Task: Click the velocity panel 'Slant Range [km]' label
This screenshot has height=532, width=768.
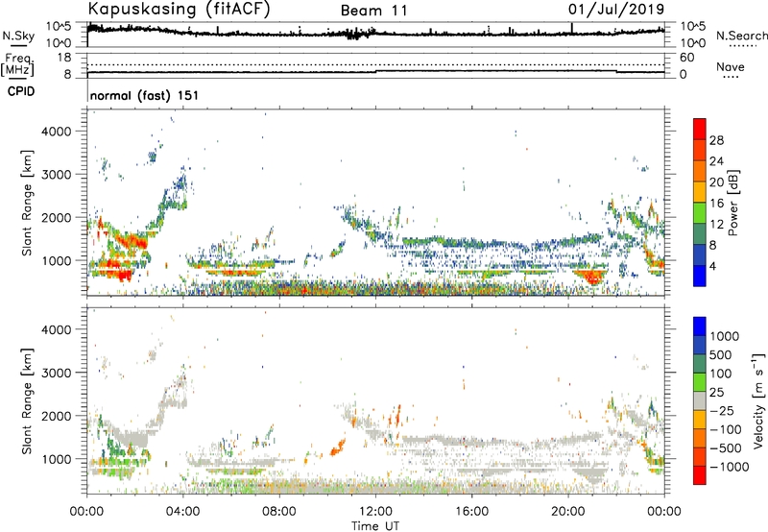Action: pos(27,401)
